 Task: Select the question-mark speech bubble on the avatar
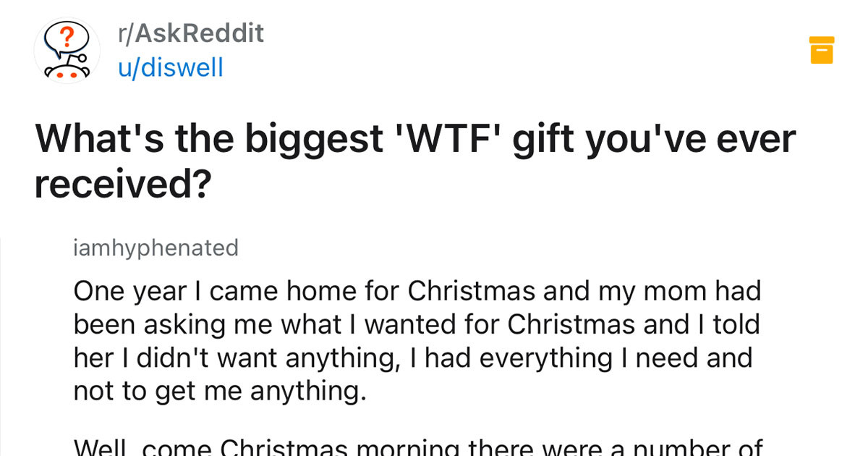(67, 36)
